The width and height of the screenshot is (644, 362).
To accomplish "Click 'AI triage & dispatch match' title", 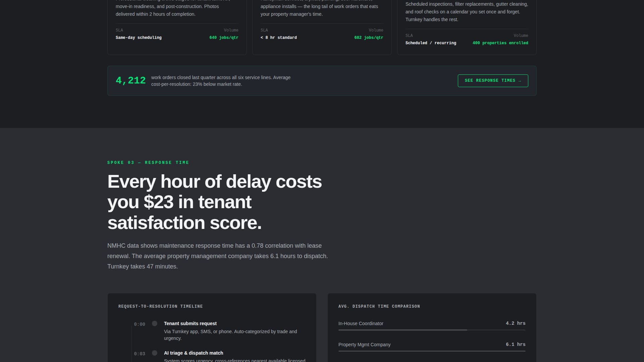I will point(194,353).
